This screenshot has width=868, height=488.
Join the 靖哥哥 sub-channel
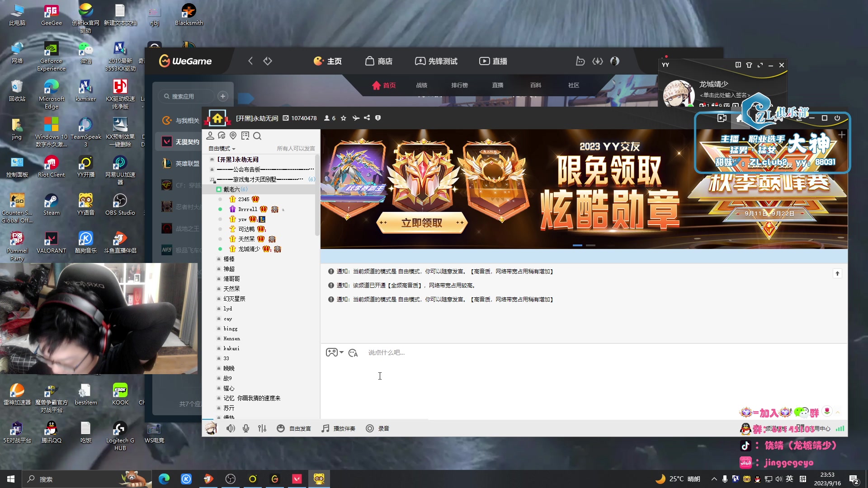231,279
